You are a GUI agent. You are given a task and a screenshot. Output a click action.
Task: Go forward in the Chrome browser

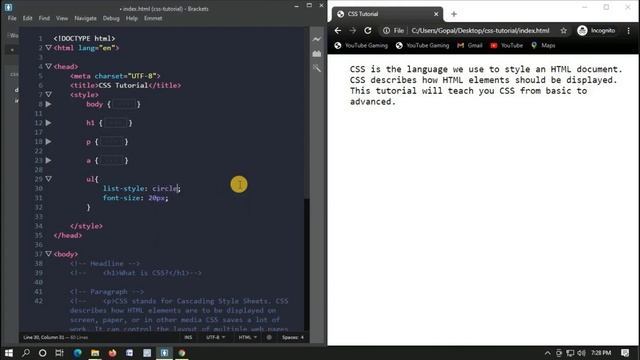click(x=353, y=31)
